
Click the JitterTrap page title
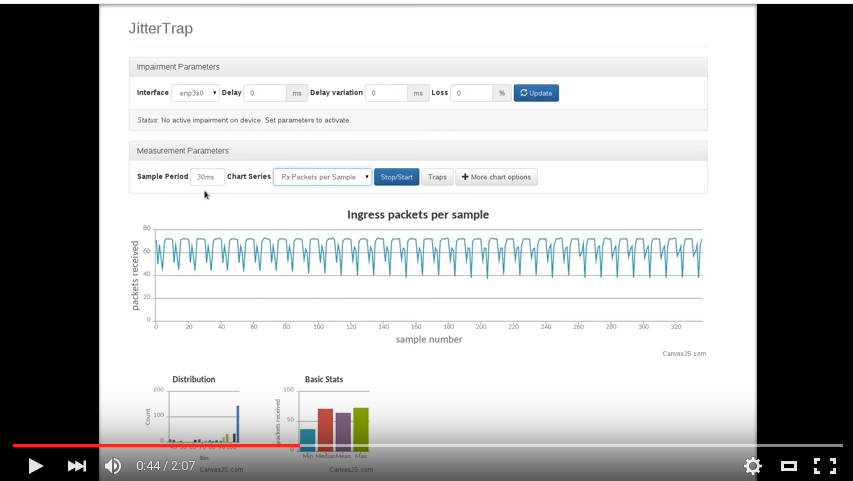(x=161, y=28)
